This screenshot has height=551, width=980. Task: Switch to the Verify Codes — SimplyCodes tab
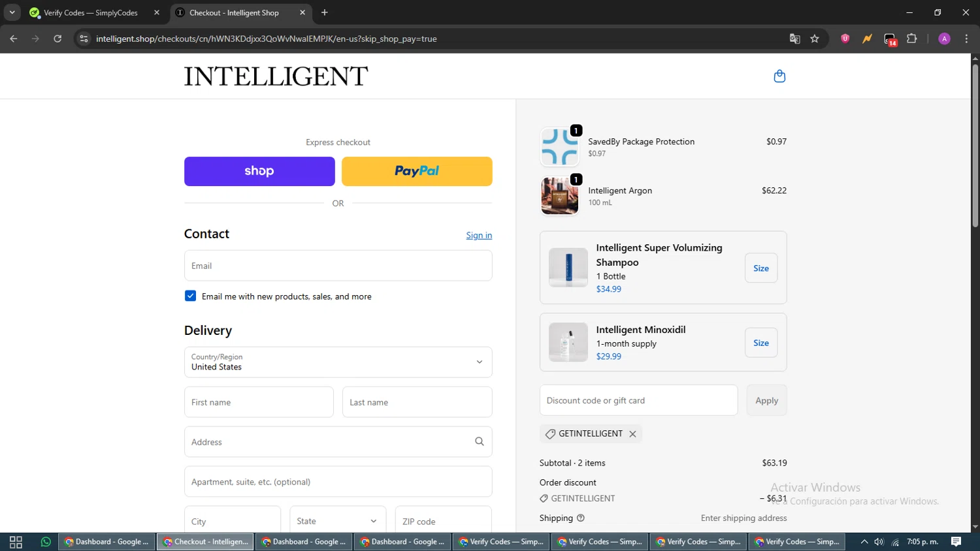coord(91,12)
